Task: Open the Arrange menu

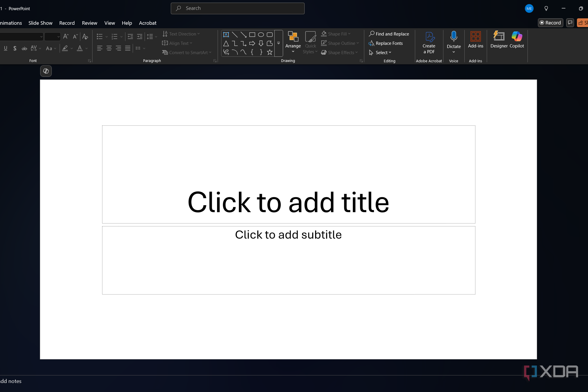Action: point(293,42)
